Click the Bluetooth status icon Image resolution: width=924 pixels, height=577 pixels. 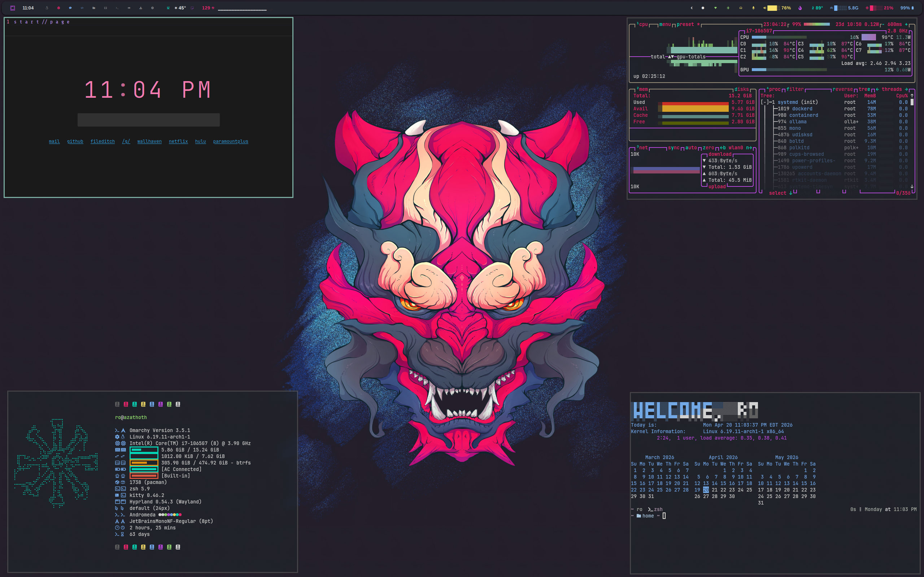(728, 8)
